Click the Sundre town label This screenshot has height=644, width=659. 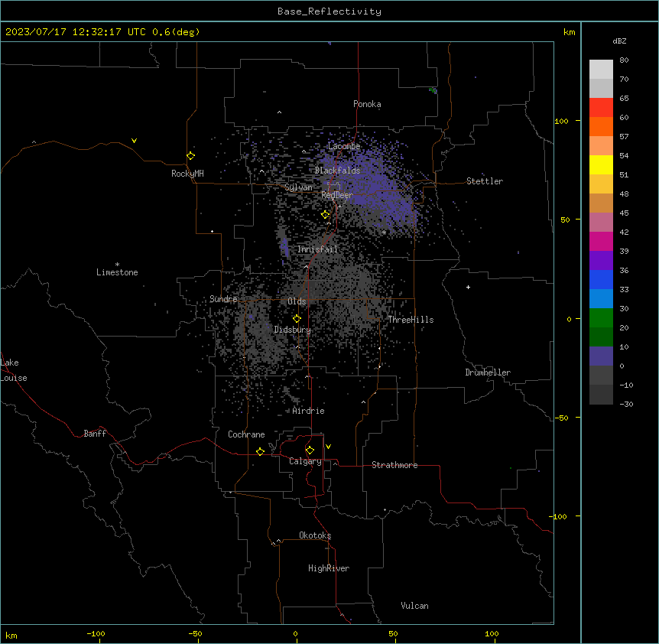point(223,299)
